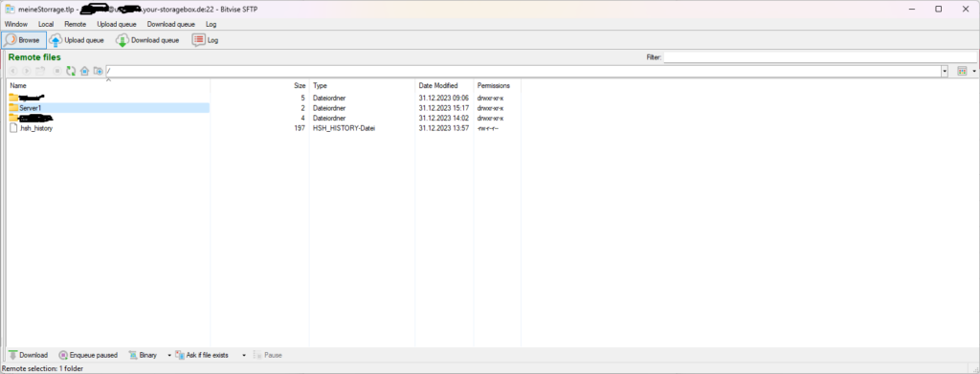Click the date 31.12.2023 15:17
The height and width of the screenshot is (374, 980).
coord(444,108)
